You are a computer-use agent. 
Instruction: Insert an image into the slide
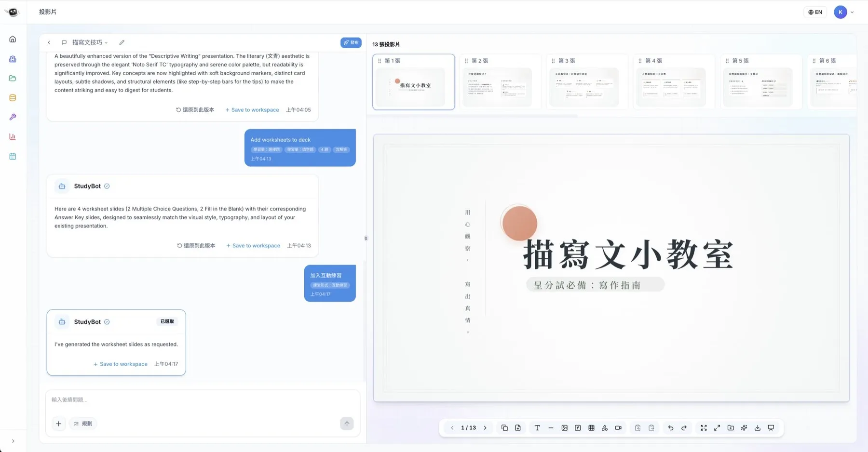click(564, 428)
